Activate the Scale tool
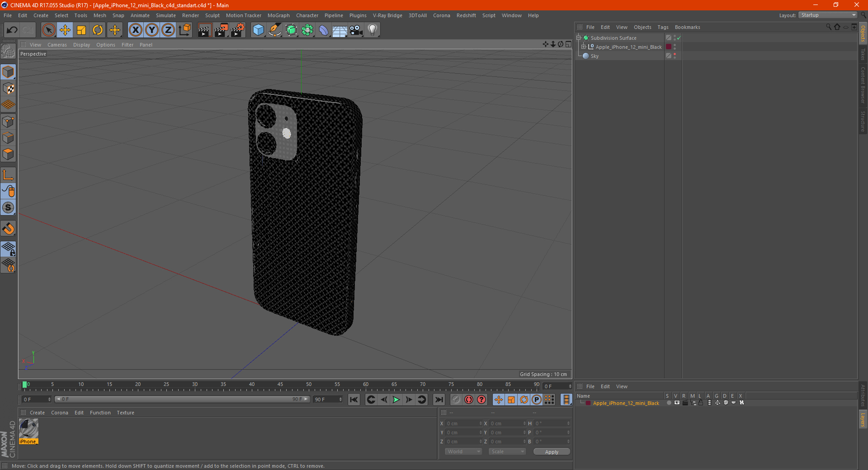The image size is (868, 470). click(x=81, y=30)
